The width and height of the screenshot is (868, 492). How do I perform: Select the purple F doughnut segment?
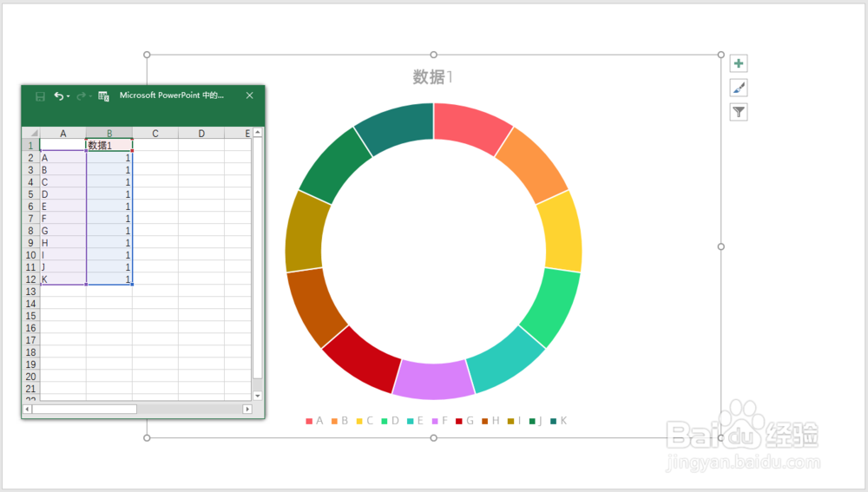433,380
